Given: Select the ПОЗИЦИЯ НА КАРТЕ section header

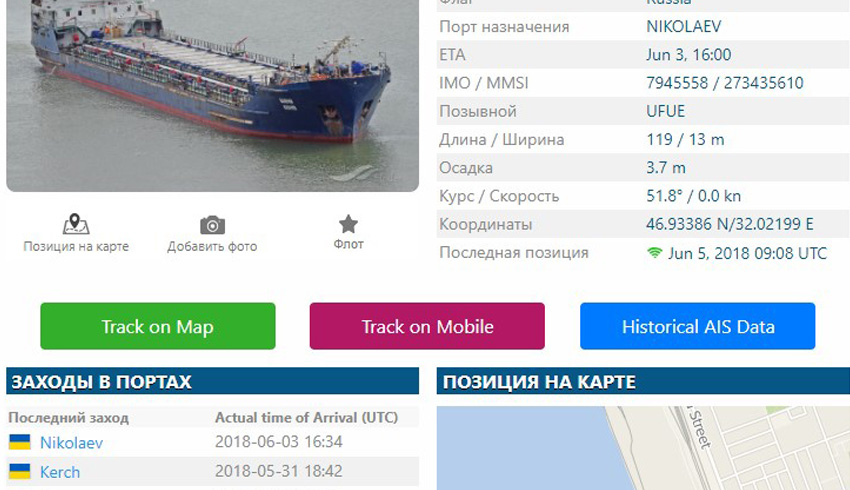Looking at the screenshot, I should pos(643,381).
